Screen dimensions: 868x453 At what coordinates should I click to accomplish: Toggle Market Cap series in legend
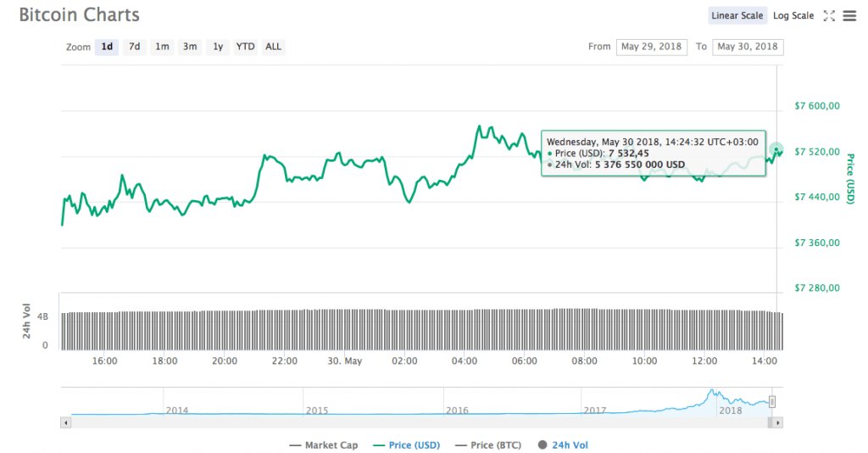[x=324, y=445]
